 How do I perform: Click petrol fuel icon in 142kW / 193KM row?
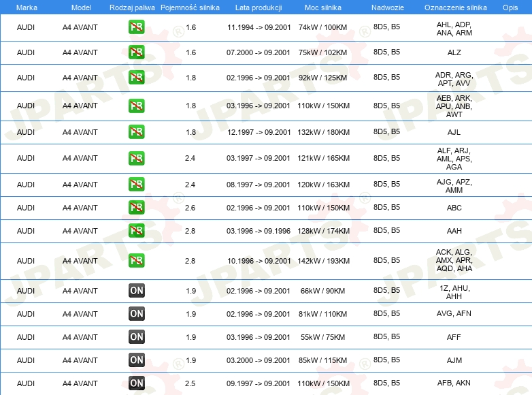pos(136,261)
